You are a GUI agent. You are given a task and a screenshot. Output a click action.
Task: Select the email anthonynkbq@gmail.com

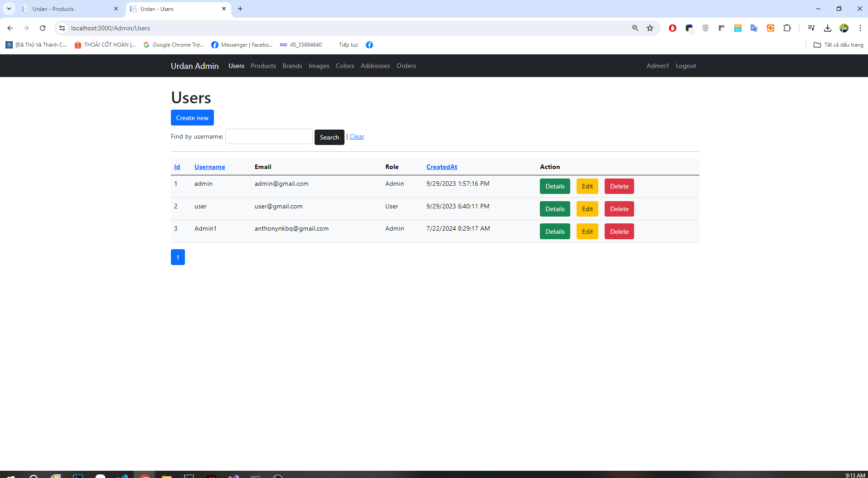[x=291, y=228]
